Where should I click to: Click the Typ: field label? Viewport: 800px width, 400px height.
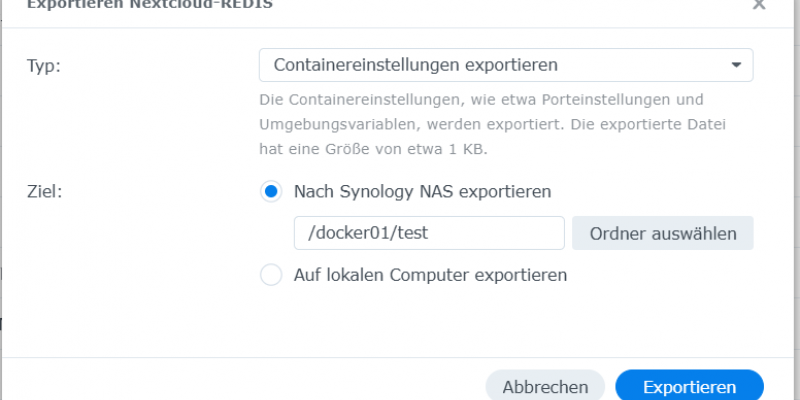pos(44,66)
